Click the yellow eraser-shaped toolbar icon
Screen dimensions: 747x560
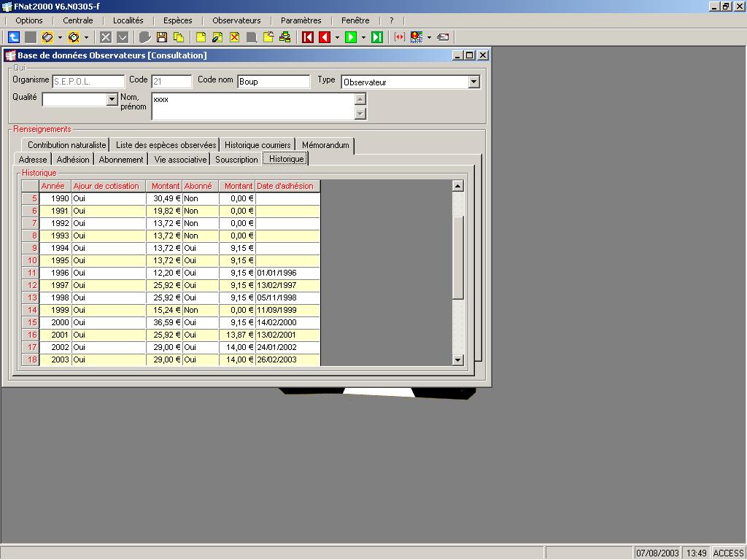(x=47, y=37)
